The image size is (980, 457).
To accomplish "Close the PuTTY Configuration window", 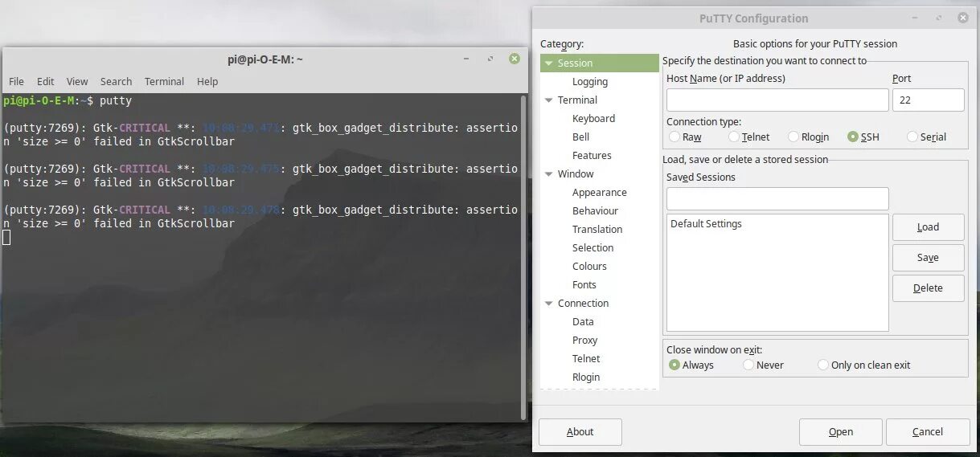I will tap(962, 18).
